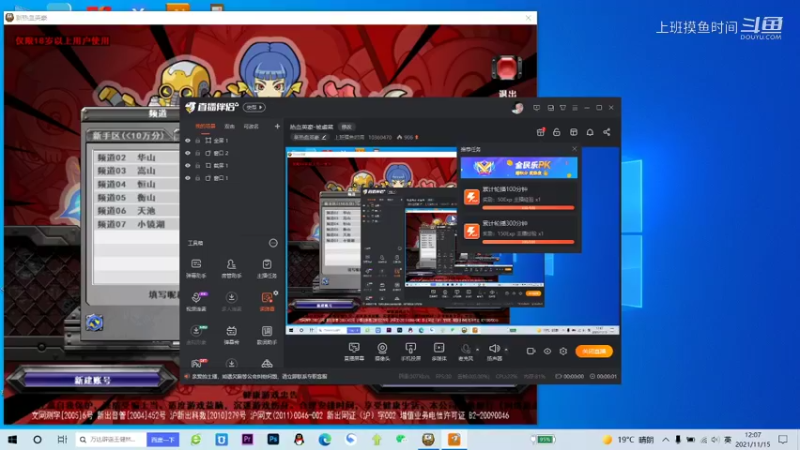
Task: Toggle the lock on the 截屏 1 source
Action: (198, 165)
